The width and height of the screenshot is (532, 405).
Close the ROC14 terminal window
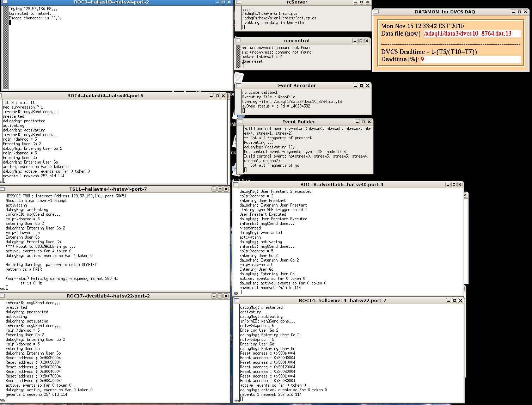(460, 300)
